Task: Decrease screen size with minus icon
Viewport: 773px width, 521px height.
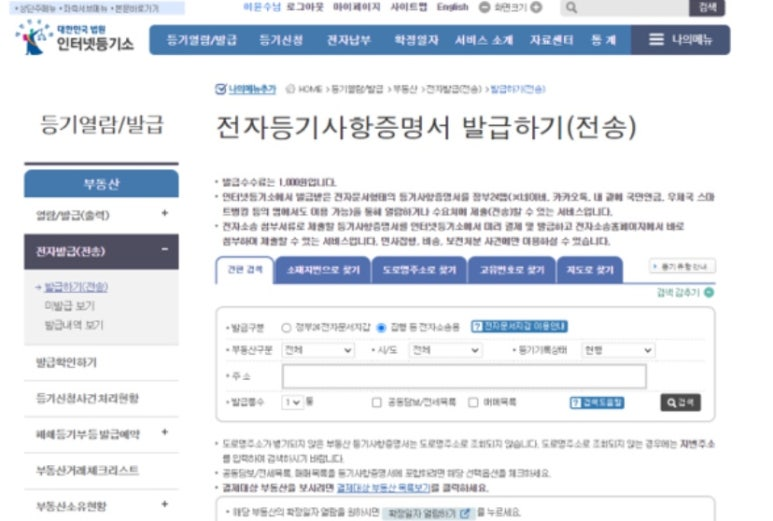Action: click(485, 7)
